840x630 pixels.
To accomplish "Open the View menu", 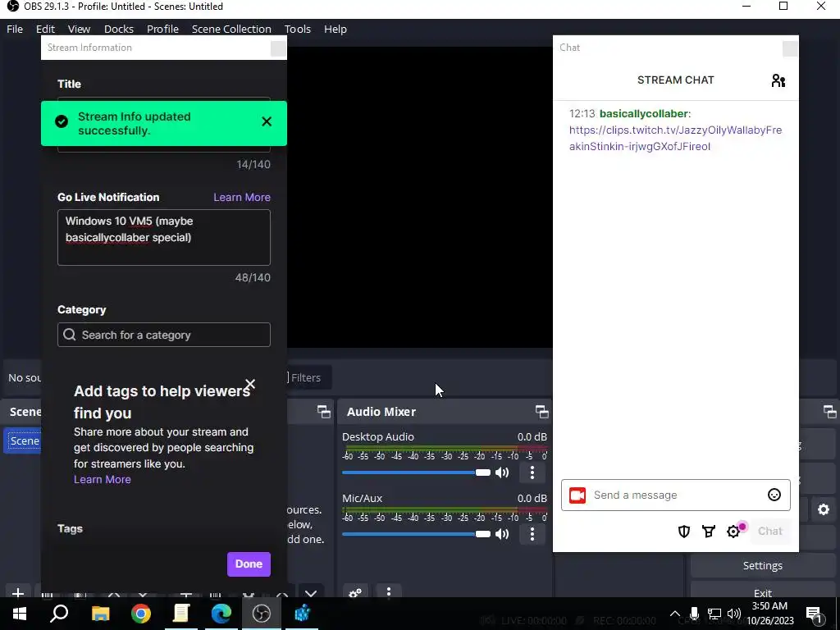I will point(80,29).
